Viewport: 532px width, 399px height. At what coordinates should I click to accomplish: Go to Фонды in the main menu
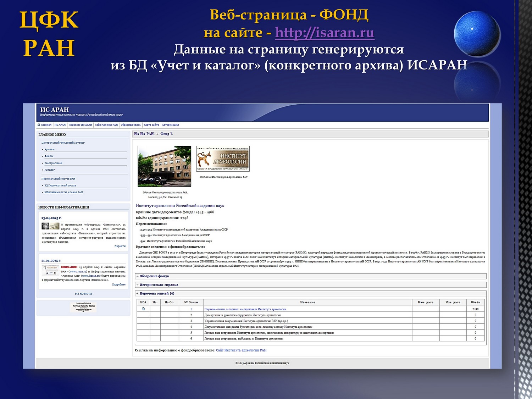[49, 156]
